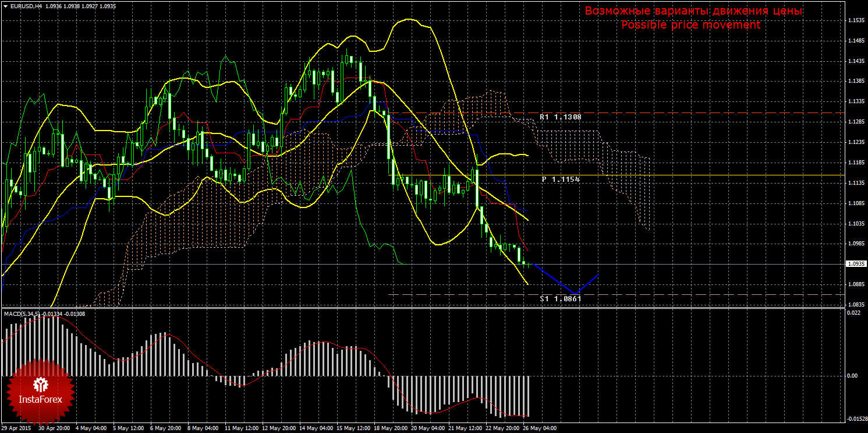
Task: Click the MACD 0.022 scale label
Action: pos(852,314)
